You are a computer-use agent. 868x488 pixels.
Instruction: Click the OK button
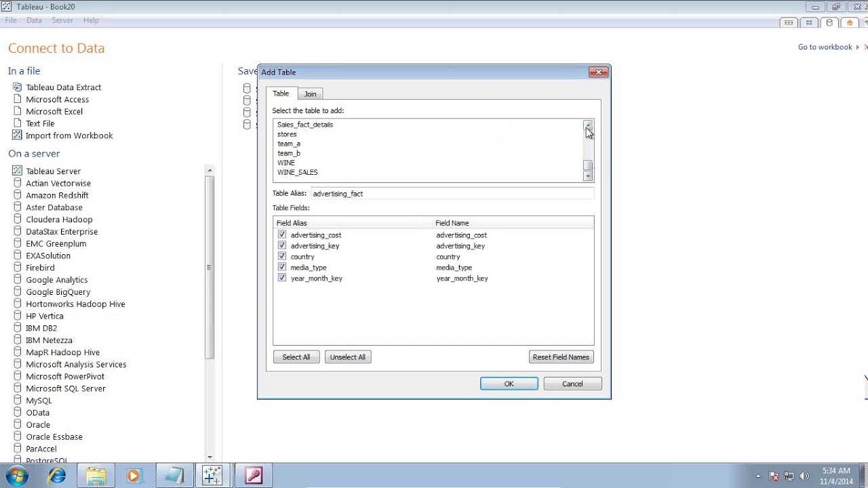pyautogui.click(x=509, y=384)
